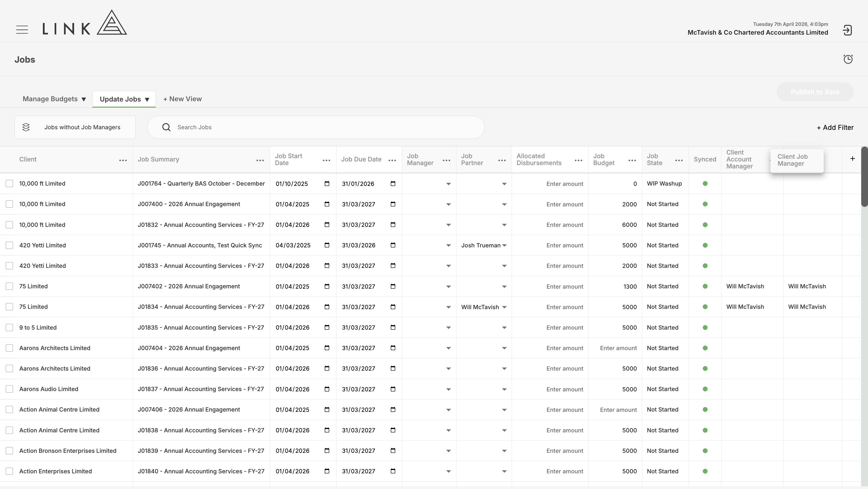
Task: Select checkbox for J007400 row
Action: [x=9, y=204]
